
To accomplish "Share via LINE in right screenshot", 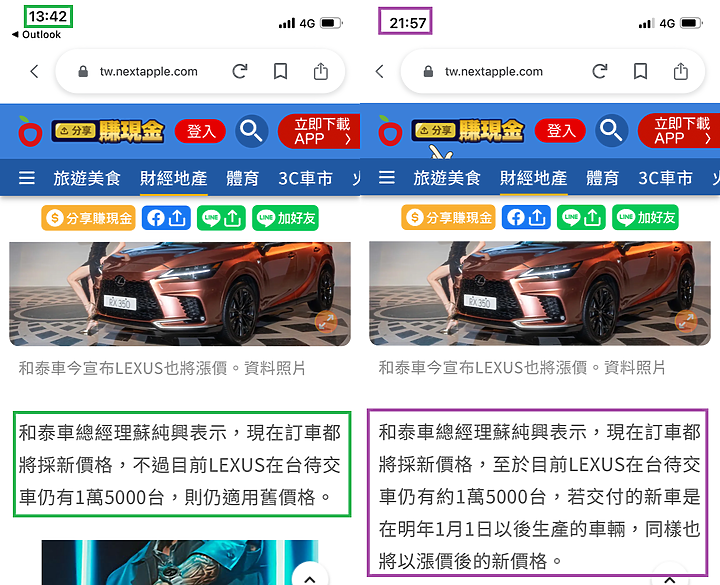I will click(581, 217).
